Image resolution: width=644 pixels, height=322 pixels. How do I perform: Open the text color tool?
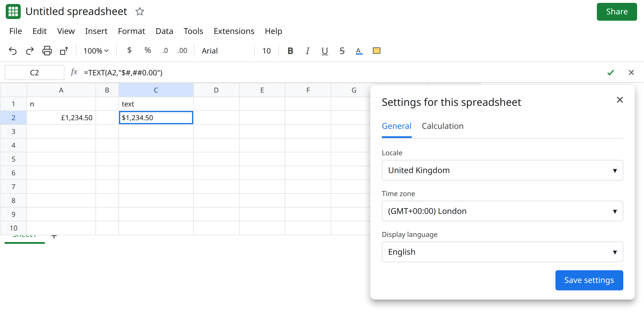pyautogui.click(x=359, y=51)
